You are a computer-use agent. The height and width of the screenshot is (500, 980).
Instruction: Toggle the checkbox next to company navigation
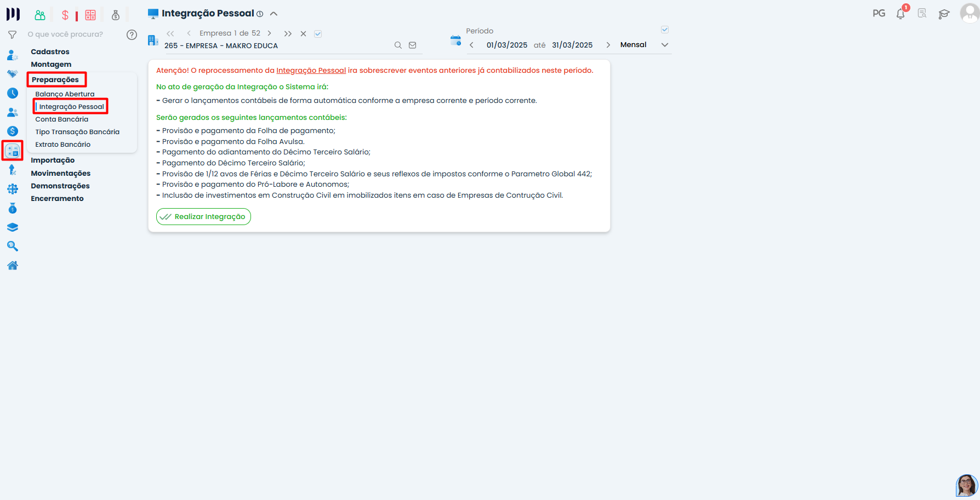pyautogui.click(x=318, y=34)
